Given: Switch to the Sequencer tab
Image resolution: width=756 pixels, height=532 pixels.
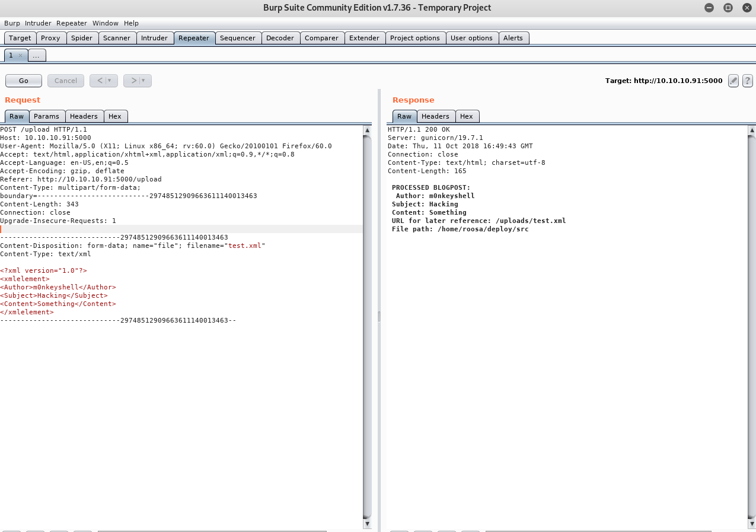Looking at the screenshot, I should [238, 38].
